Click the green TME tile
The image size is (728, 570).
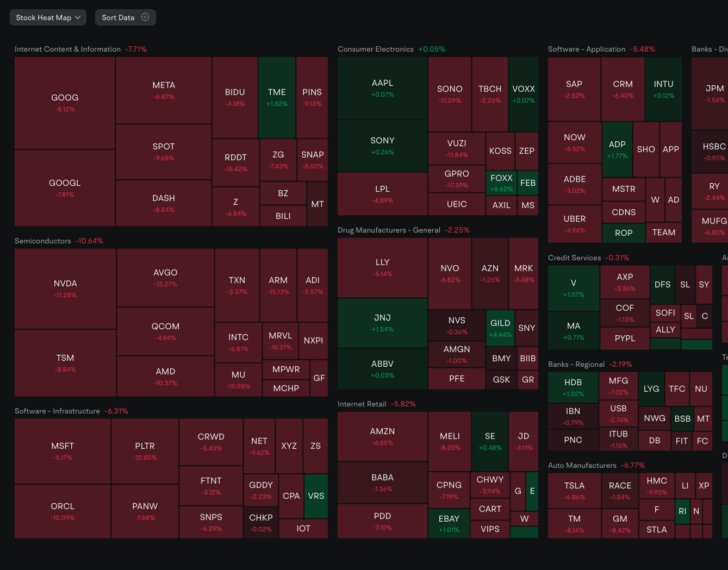pyautogui.click(x=277, y=97)
